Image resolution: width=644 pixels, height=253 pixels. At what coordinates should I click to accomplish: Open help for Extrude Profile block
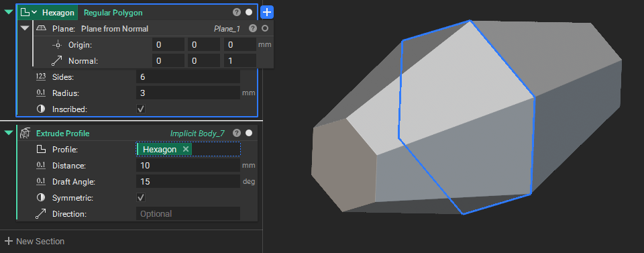coord(237,133)
